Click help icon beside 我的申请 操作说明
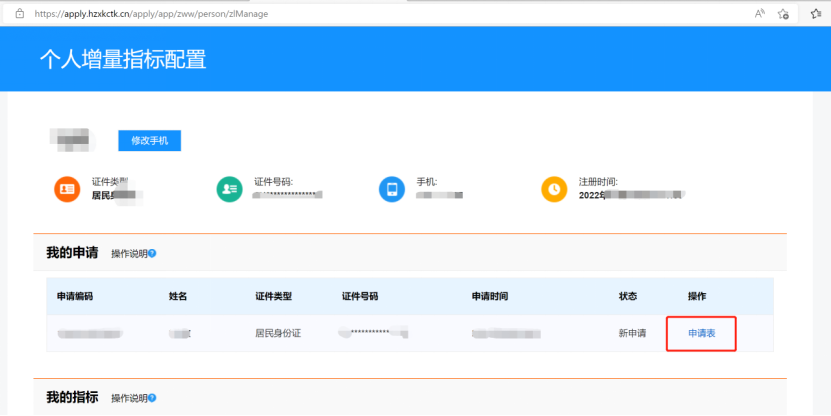This screenshot has width=831, height=416. [152, 254]
